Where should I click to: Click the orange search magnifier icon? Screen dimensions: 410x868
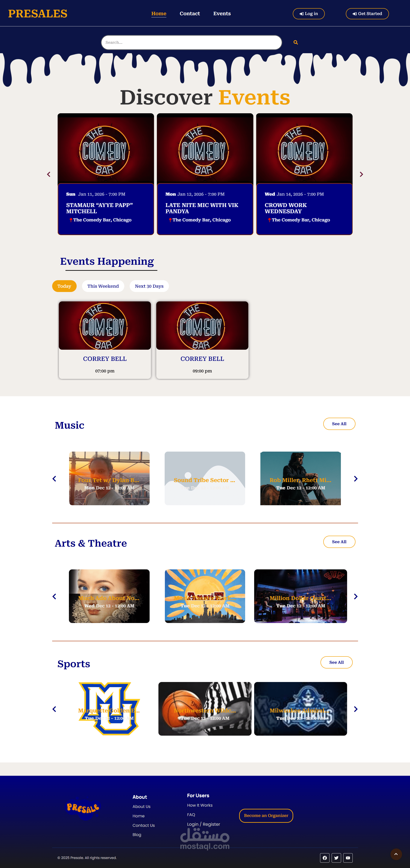tap(295, 42)
